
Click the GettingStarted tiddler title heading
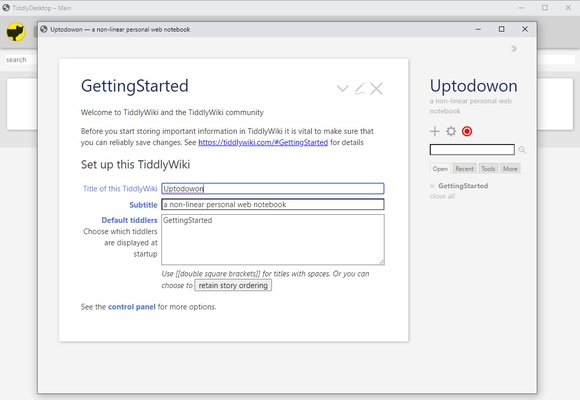pyautogui.click(x=135, y=86)
